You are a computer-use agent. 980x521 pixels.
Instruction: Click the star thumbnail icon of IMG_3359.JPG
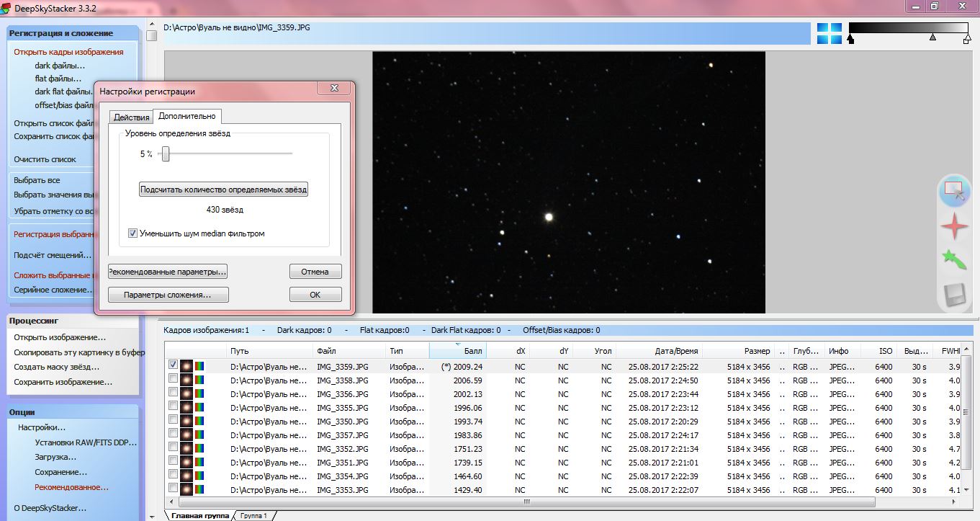(x=186, y=366)
